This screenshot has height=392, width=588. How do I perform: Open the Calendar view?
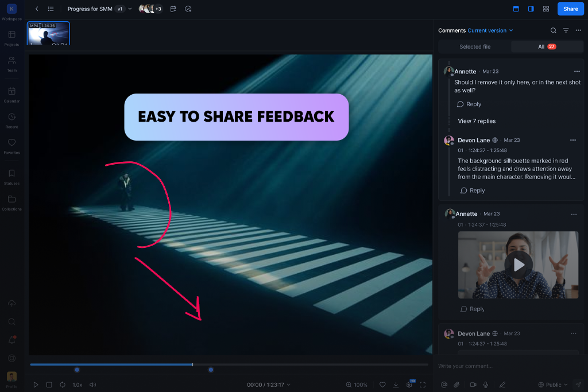click(x=11, y=95)
